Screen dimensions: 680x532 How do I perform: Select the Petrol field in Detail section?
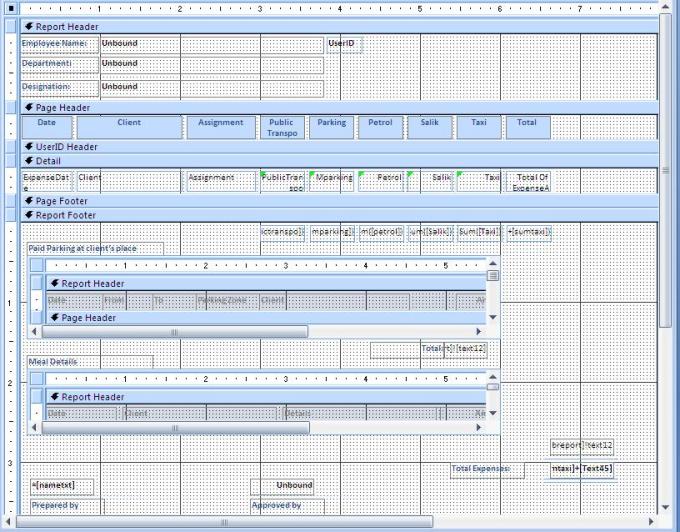pyautogui.click(x=381, y=182)
